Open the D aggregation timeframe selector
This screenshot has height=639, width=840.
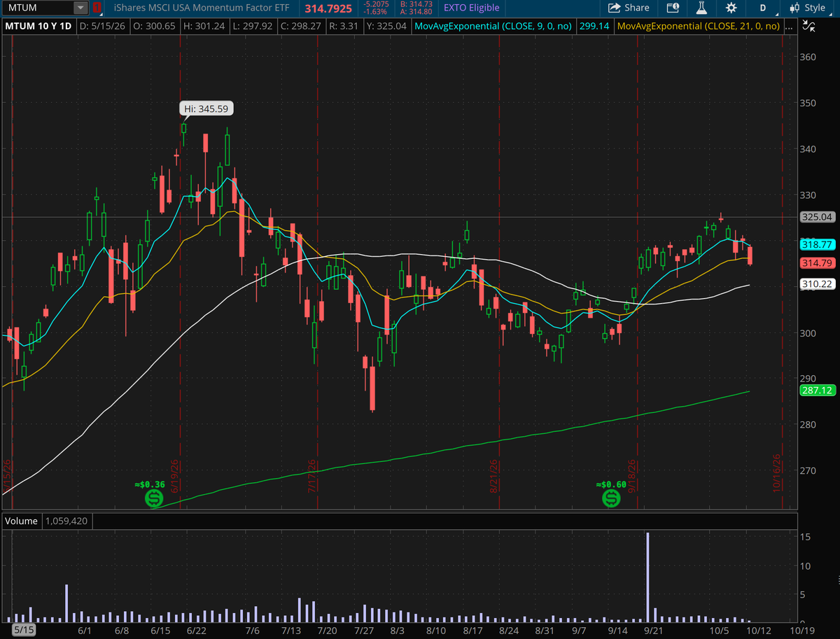click(763, 8)
